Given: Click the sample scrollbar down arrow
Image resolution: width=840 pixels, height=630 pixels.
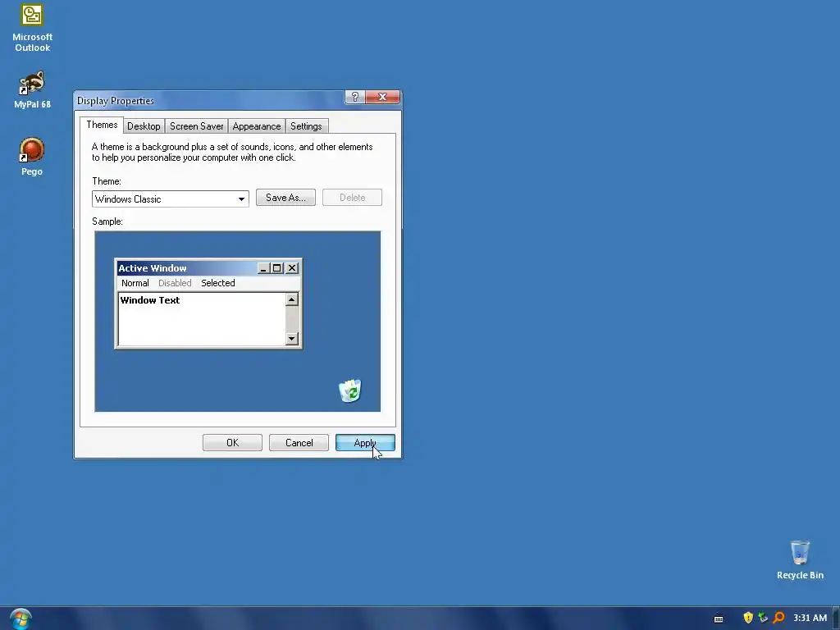Looking at the screenshot, I should pos(292,338).
